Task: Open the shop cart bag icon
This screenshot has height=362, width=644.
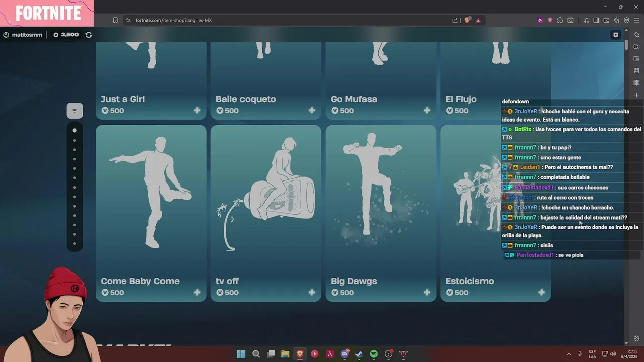Action: click(x=615, y=35)
